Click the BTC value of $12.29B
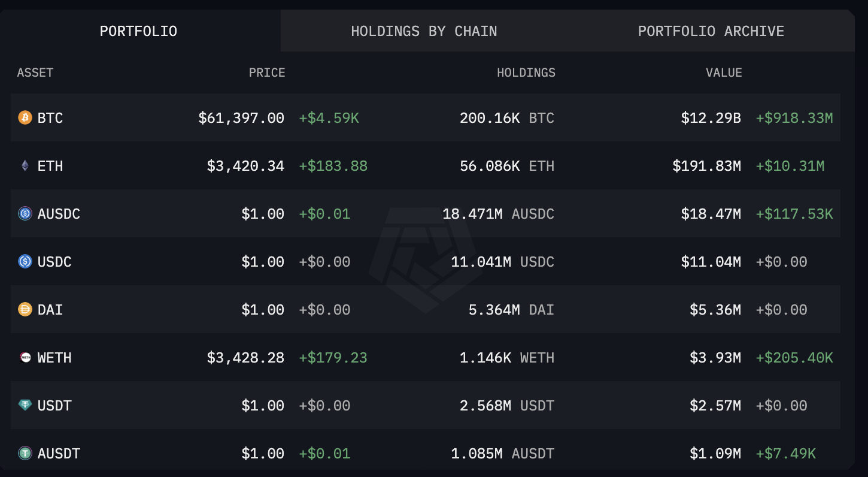The width and height of the screenshot is (868, 477). (x=711, y=117)
